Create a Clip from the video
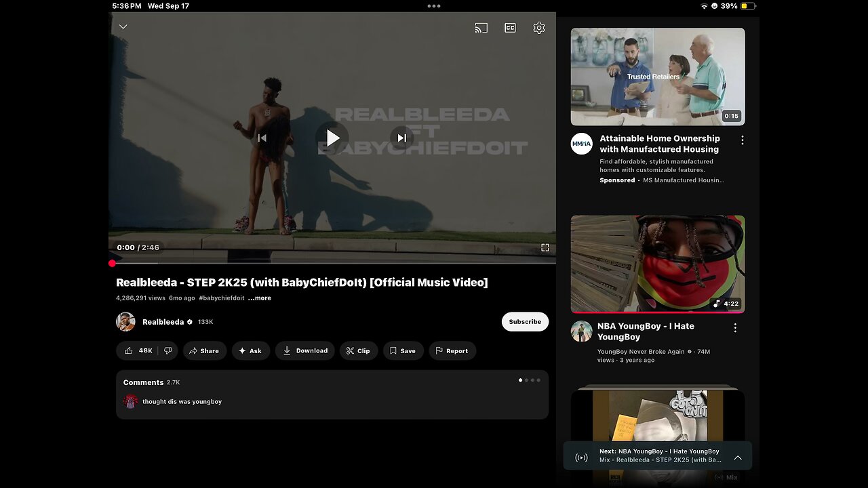This screenshot has width=868, height=488. [359, 351]
